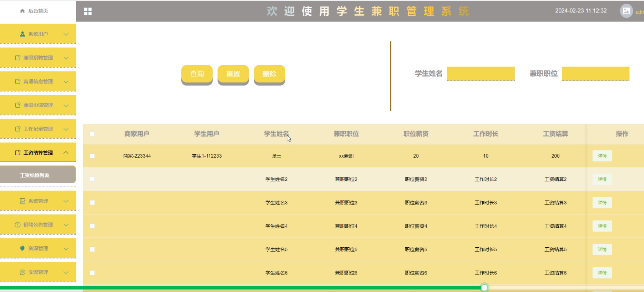Click the icon beside 工作记录管理

(x=18, y=129)
